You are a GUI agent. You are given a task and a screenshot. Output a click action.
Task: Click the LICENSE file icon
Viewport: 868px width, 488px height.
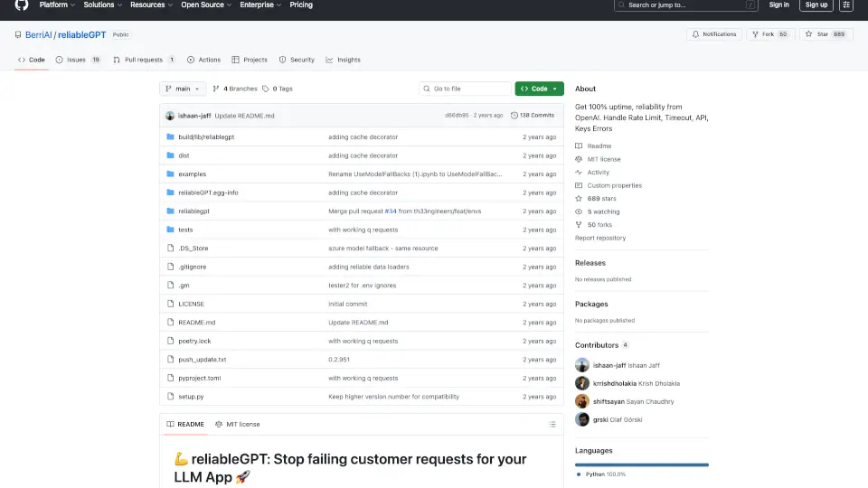pyautogui.click(x=170, y=304)
